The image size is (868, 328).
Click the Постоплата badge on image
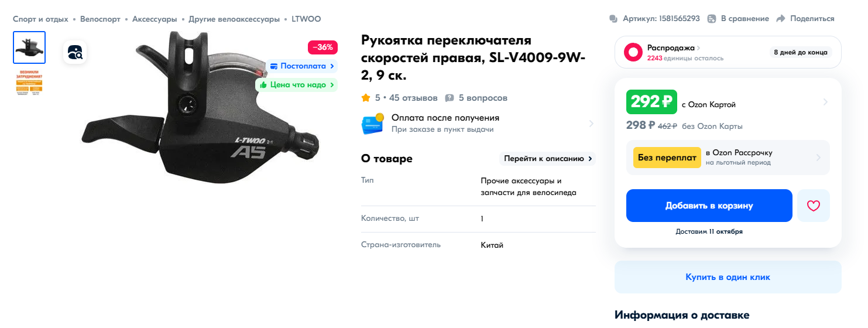(302, 66)
